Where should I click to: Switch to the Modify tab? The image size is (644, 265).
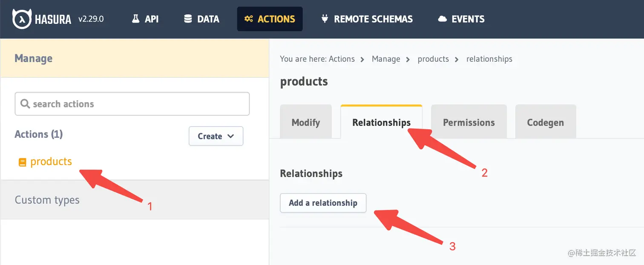[x=306, y=123]
